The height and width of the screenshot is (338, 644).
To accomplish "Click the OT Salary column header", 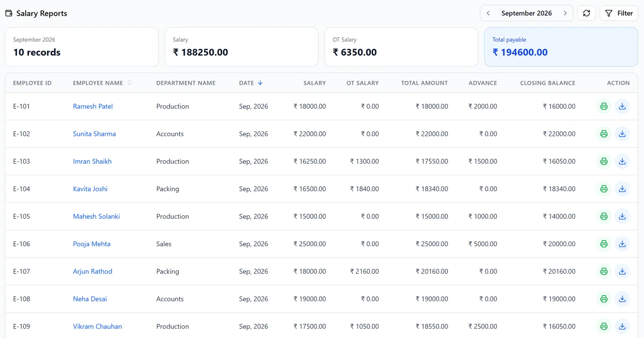I will tap(363, 83).
